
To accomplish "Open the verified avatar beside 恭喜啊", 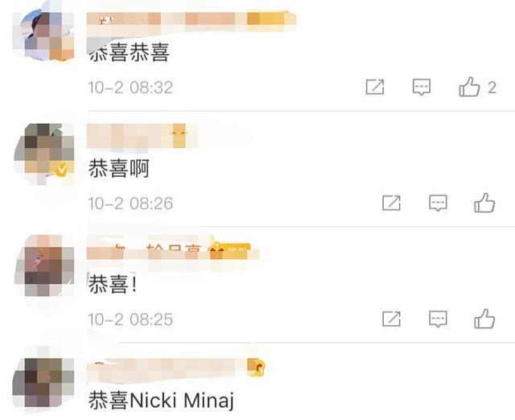I will tap(43, 154).
